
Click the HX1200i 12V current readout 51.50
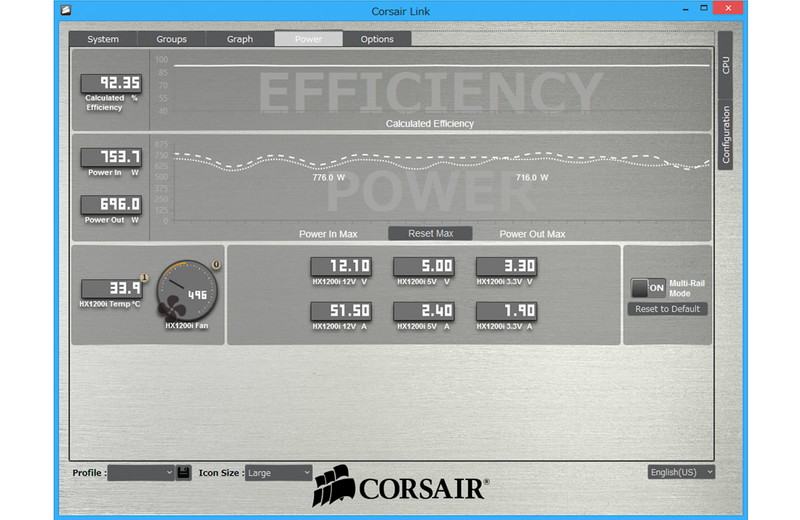(341, 311)
